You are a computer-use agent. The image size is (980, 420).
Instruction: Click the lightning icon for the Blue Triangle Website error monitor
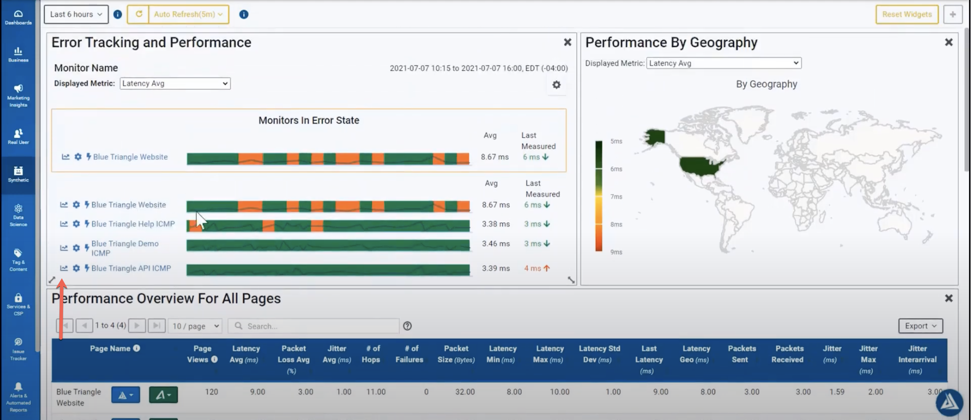coord(88,156)
